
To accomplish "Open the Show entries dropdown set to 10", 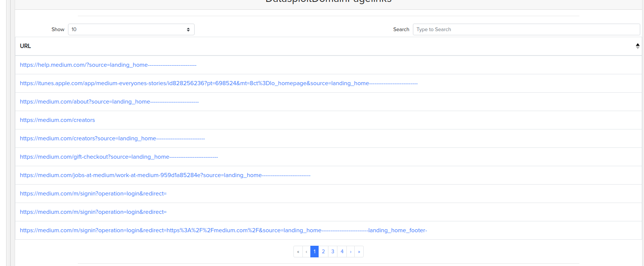I will tap(131, 29).
